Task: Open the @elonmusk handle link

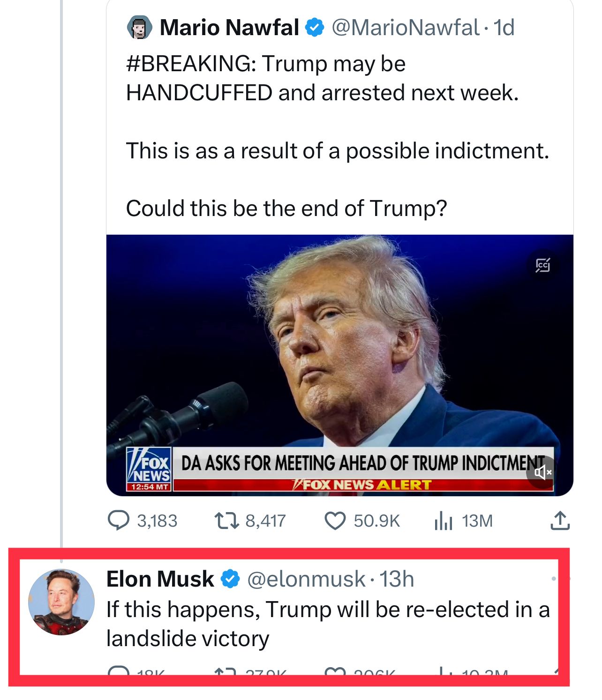Action: (x=306, y=579)
